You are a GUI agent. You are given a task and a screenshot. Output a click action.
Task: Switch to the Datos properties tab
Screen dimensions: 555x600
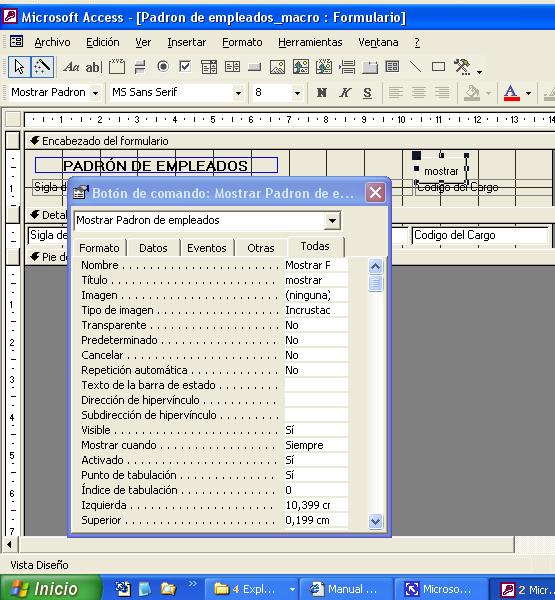153,248
